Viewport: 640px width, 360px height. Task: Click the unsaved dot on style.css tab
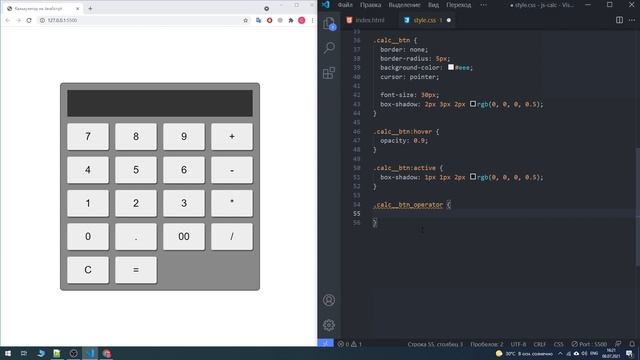(x=449, y=20)
